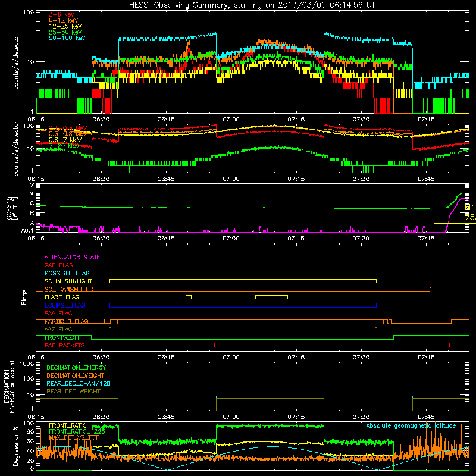Select the DECIMATION_ENERGY legend label
The width and height of the screenshot is (476, 476).
coord(76,368)
